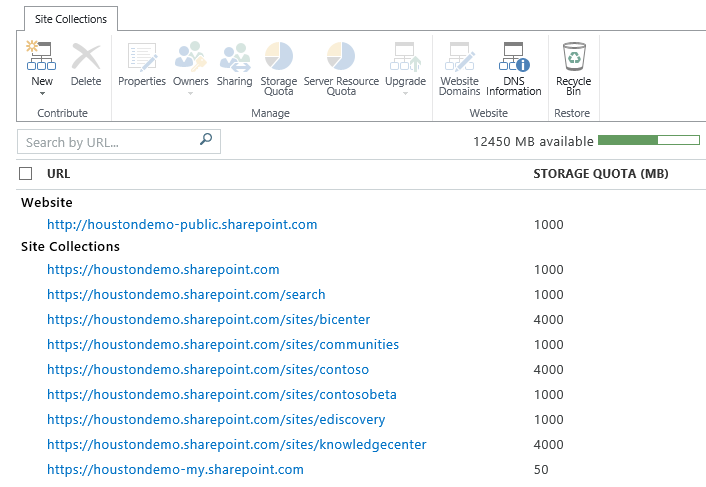Viewport: 706px width, 487px height.
Task: Click quota 4000 for contoso row
Action: 548,370
